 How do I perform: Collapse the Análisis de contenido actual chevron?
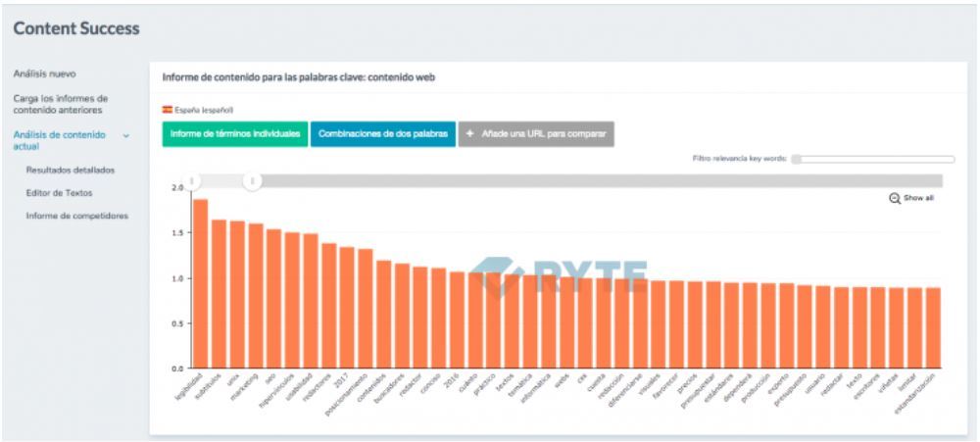tap(126, 135)
